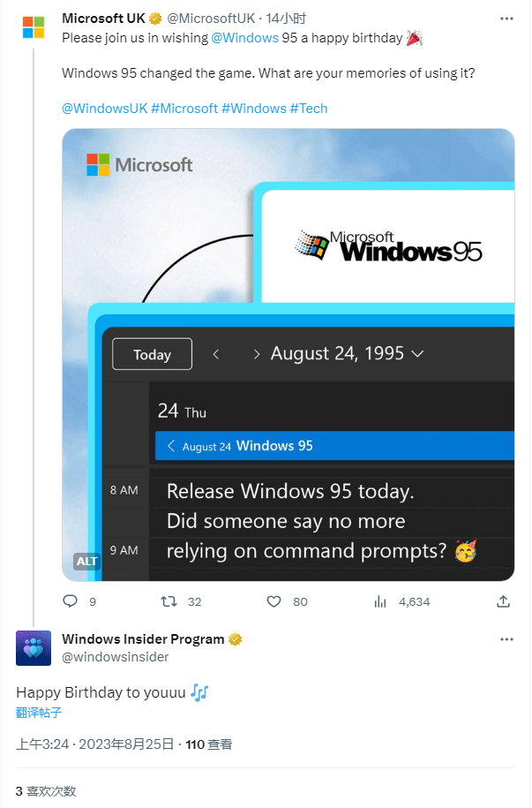
Task: Click the @Windows mention link
Action: [244, 37]
